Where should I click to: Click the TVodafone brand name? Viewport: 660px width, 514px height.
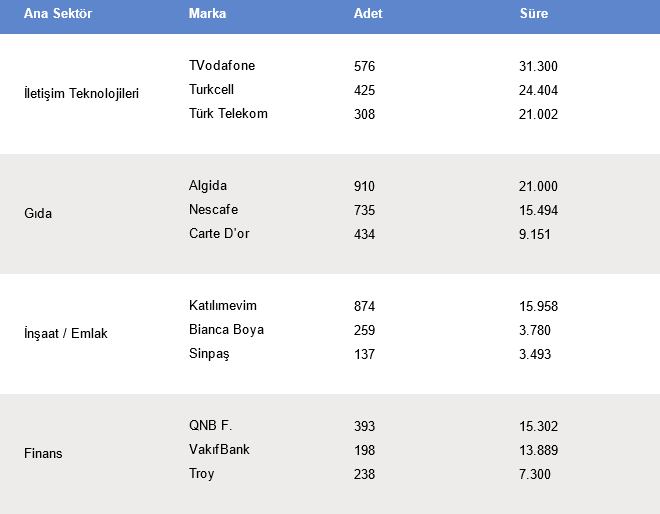coord(222,66)
